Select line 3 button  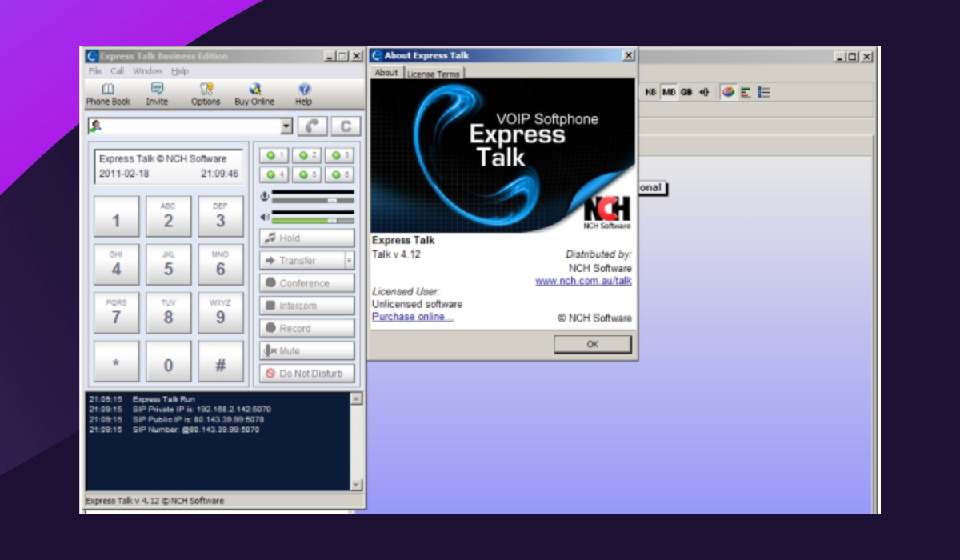pos(339,155)
